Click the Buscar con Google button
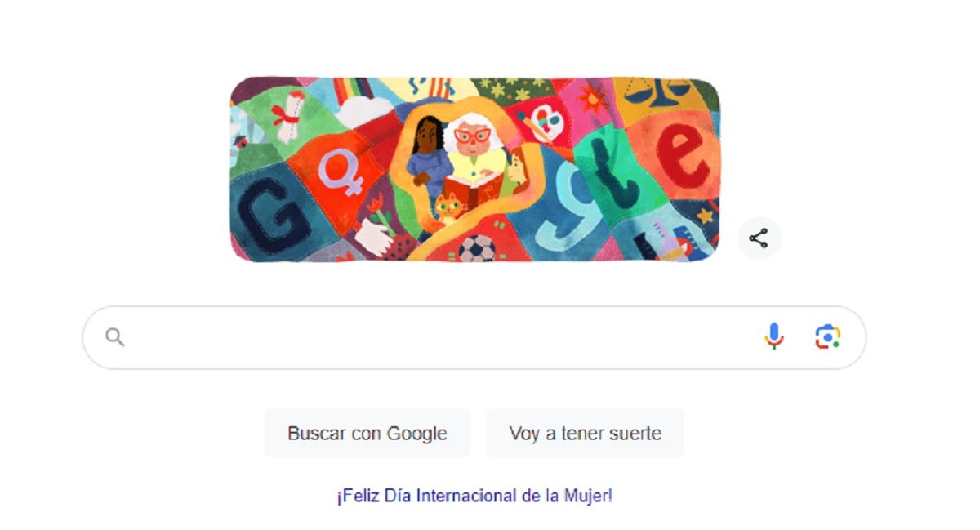Screen dimensions: 980x530 pyautogui.click(x=367, y=433)
